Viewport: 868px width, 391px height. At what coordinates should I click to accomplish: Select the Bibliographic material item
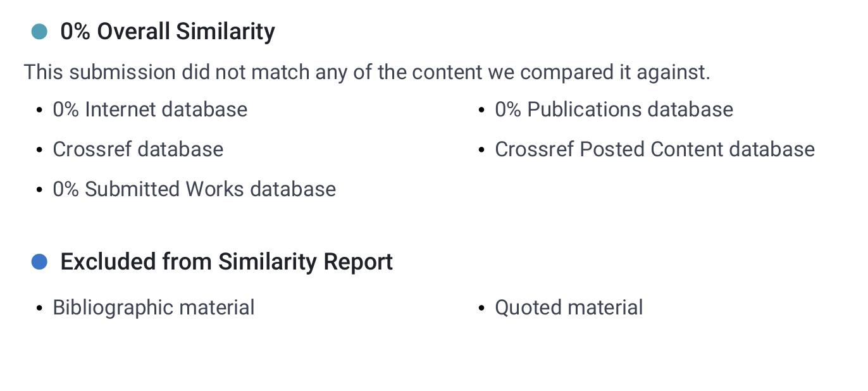coord(153,307)
